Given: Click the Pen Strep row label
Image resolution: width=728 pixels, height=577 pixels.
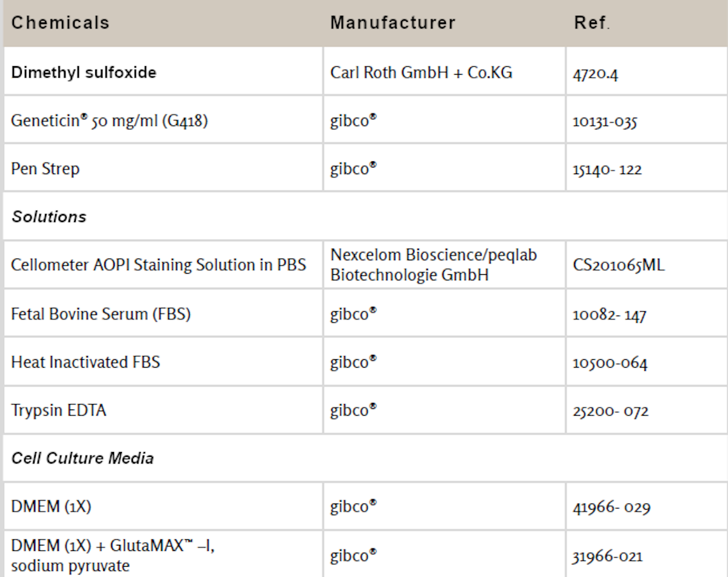Looking at the screenshot, I should pyautogui.click(x=45, y=168).
